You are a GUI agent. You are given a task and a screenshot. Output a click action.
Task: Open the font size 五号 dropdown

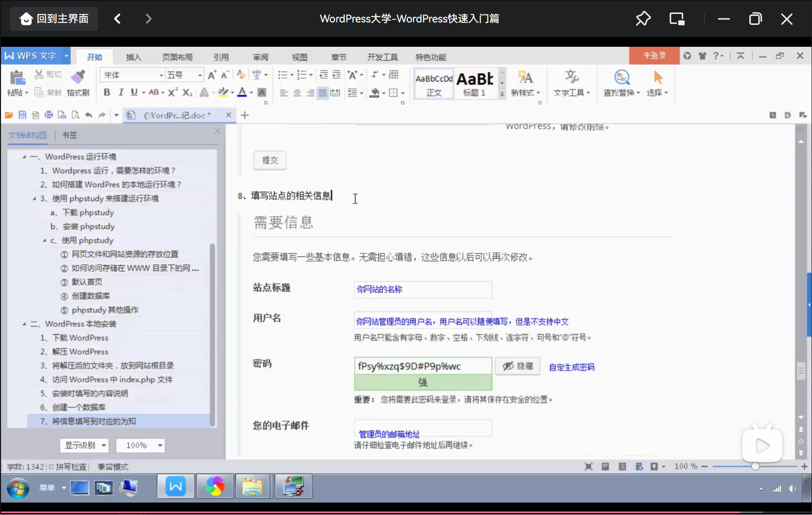point(200,75)
